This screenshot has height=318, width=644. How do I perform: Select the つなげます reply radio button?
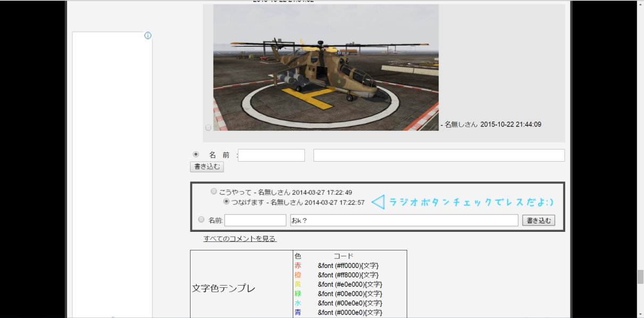click(x=226, y=202)
